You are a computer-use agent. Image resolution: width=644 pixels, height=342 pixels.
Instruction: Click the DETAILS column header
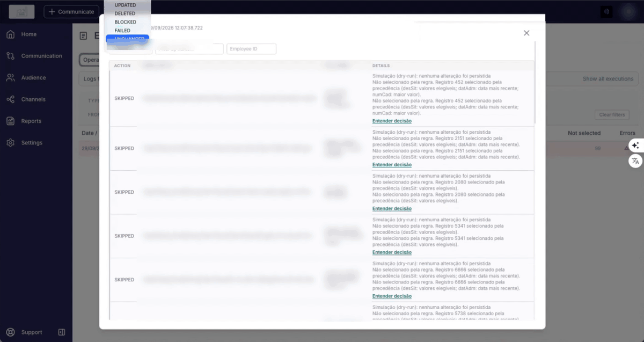[381, 66]
